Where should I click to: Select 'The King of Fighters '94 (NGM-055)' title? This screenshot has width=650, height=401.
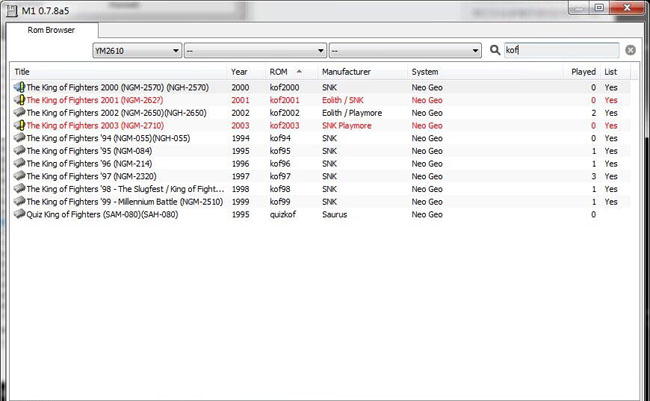[x=108, y=138]
